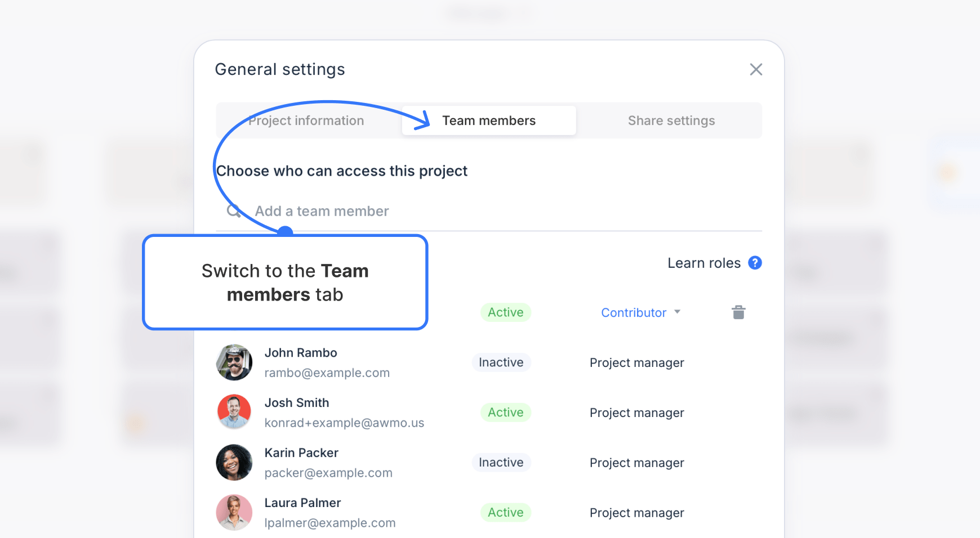This screenshot has height=538, width=980.
Task: Click Laura Palmer's avatar photo
Action: [x=234, y=512]
